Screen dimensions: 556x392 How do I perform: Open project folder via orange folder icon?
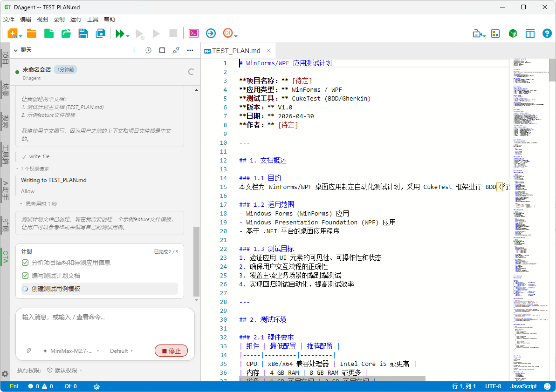32,34
